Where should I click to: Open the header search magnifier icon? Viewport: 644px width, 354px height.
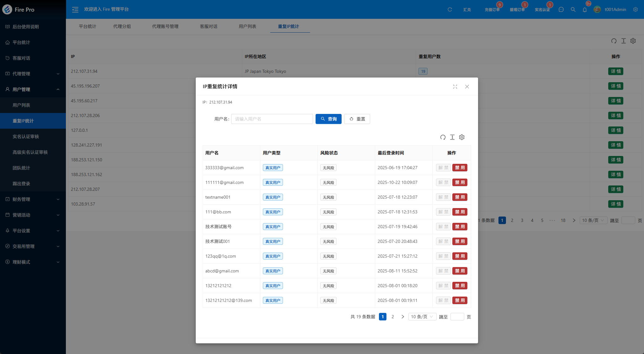click(x=573, y=10)
